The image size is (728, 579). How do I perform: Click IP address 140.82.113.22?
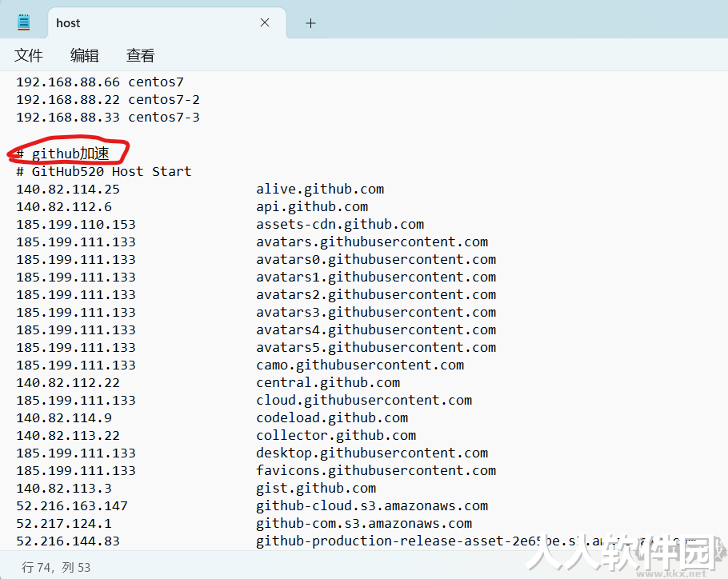[x=68, y=436]
